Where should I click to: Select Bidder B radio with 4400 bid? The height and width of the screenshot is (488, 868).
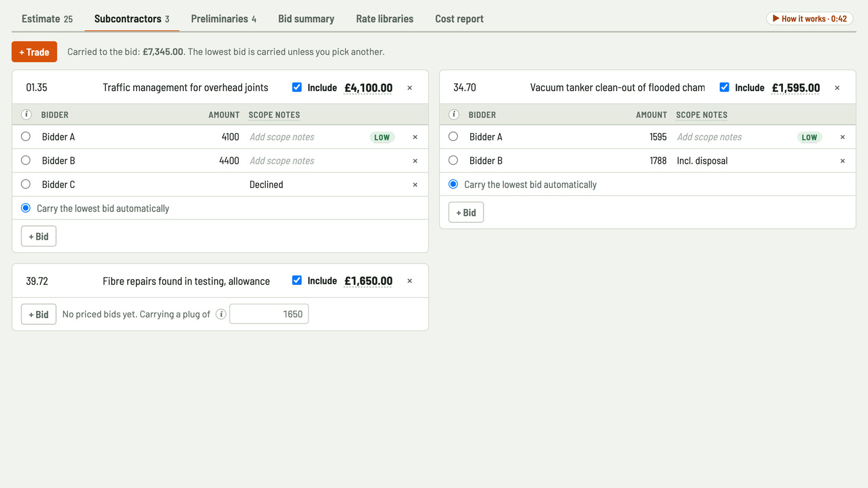coord(26,160)
